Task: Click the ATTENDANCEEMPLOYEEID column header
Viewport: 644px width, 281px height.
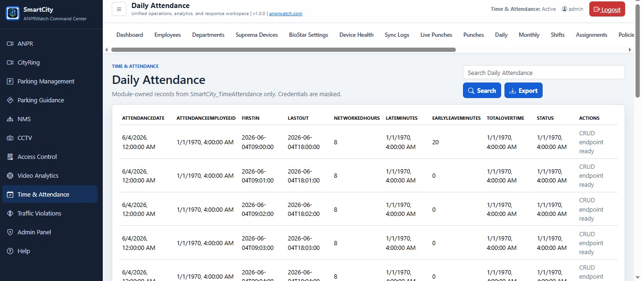Action: pyautogui.click(x=206, y=118)
